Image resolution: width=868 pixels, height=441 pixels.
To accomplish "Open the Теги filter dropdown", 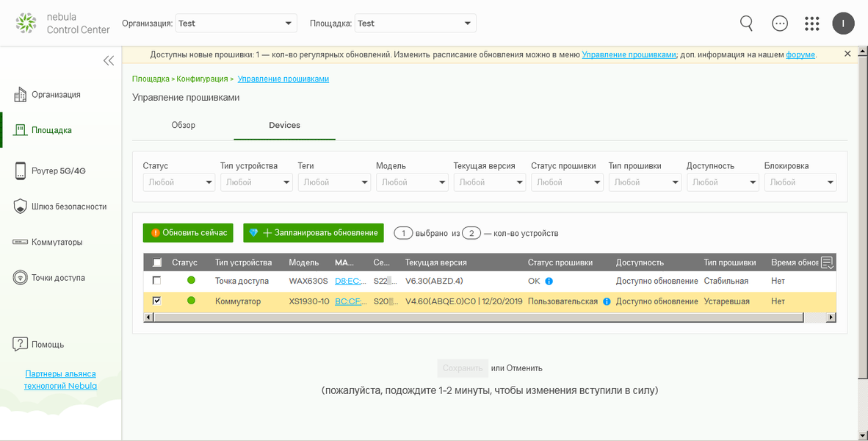I will pos(334,182).
